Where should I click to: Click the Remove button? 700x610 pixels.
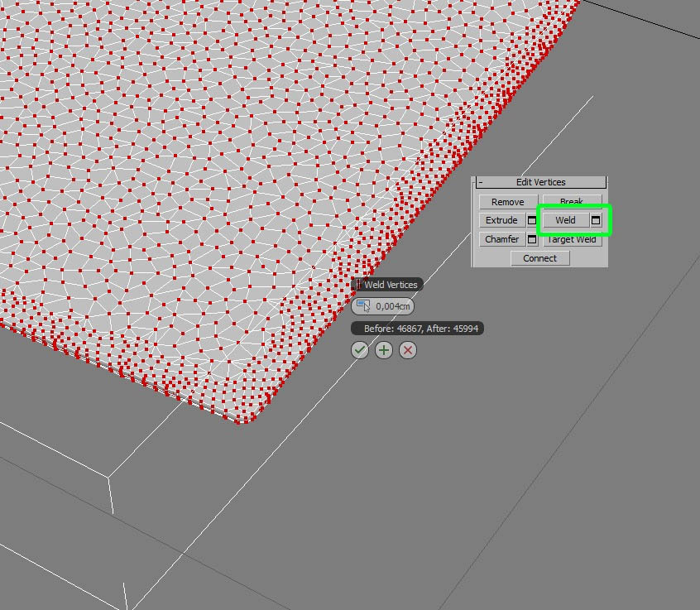point(508,202)
